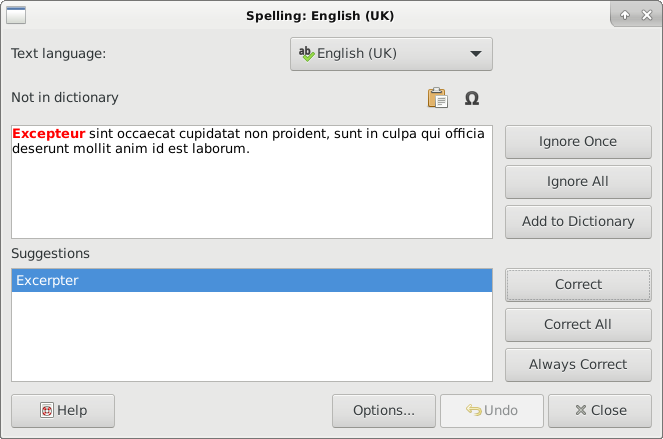Click the Correct button
Image resolution: width=663 pixels, height=439 pixels.
(578, 285)
